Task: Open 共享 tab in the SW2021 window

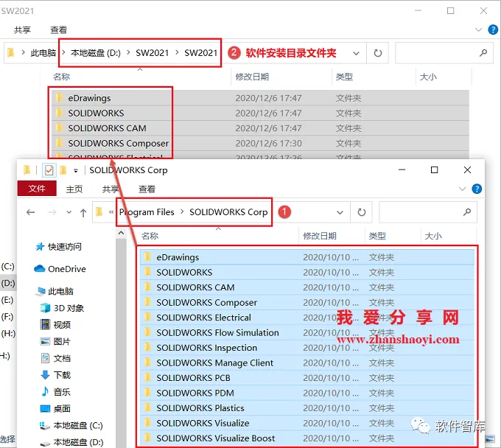Action: point(22,30)
